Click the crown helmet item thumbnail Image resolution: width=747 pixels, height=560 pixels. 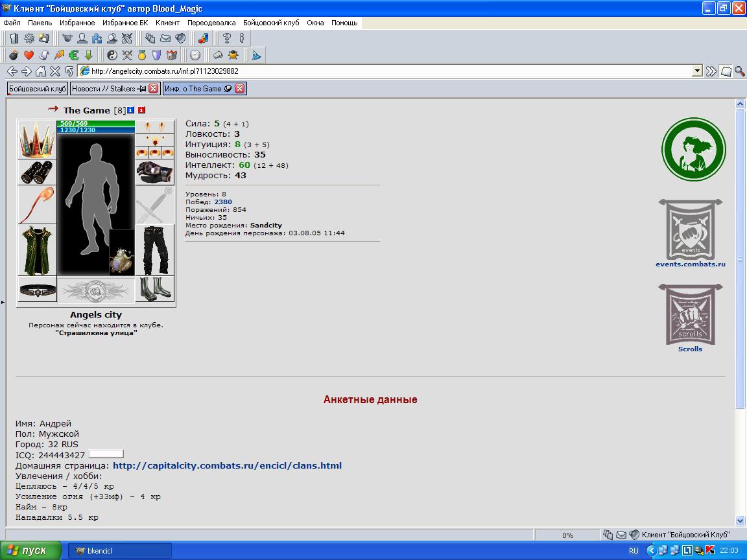click(37, 139)
